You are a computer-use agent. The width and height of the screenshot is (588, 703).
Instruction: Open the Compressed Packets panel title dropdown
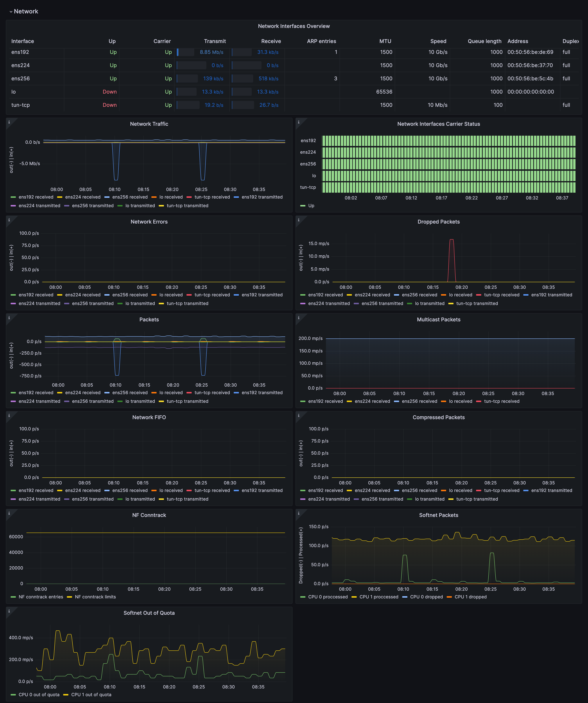click(x=438, y=417)
